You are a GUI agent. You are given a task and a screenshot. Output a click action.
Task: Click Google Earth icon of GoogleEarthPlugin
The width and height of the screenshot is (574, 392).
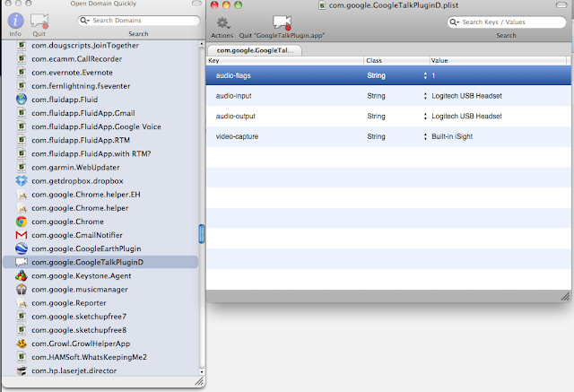pyautogui.click(x=22, y=248)
